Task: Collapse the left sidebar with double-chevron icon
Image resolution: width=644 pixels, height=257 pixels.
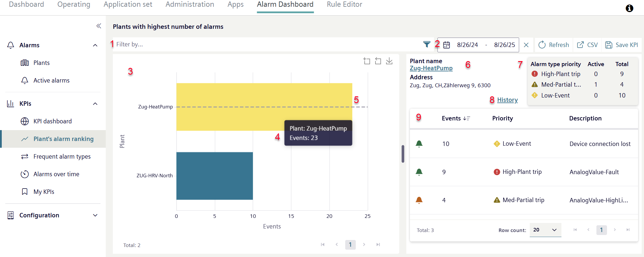Action: coord(99,26)
